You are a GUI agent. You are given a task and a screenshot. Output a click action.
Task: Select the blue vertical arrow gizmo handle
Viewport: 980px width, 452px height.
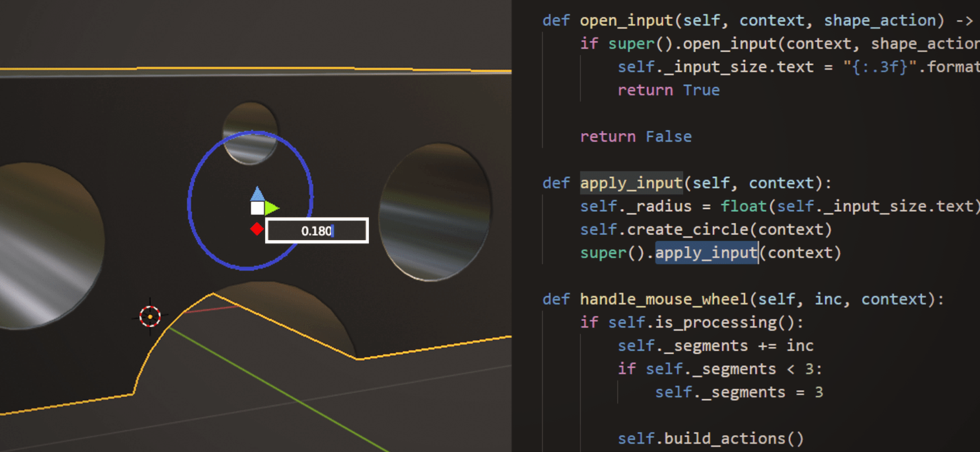coord(256,194)
